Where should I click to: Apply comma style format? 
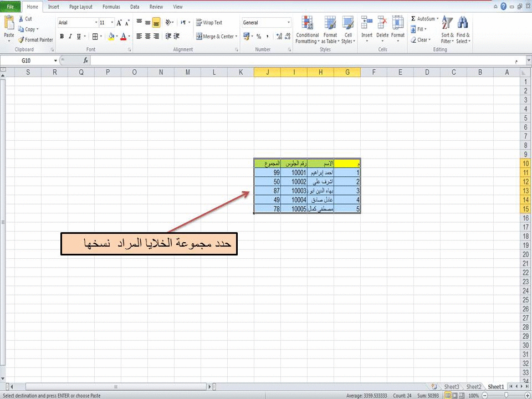click(x=267, y=37)
